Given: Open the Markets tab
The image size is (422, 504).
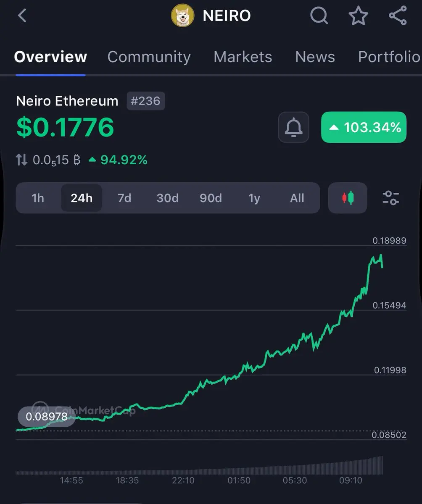Looking at the screenshot, I should click(243, 57).
